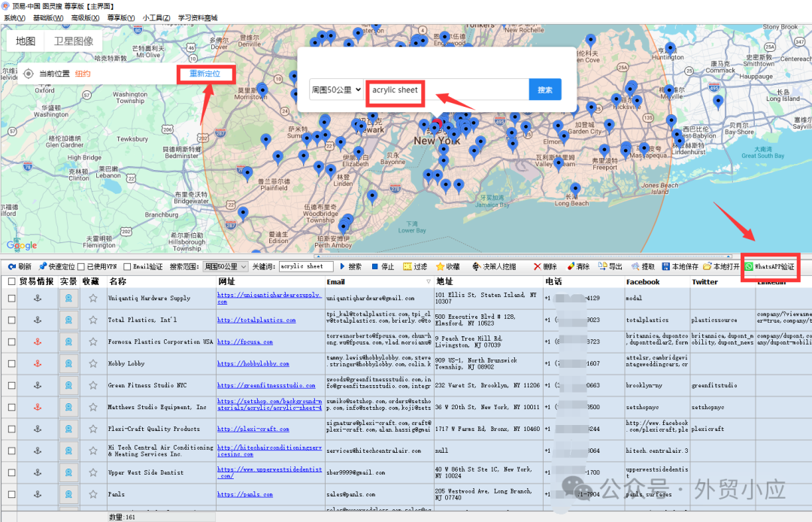Click the WhatsAPP验证 button
This screenshot has height=522, width=812.
tap(769, 266)
